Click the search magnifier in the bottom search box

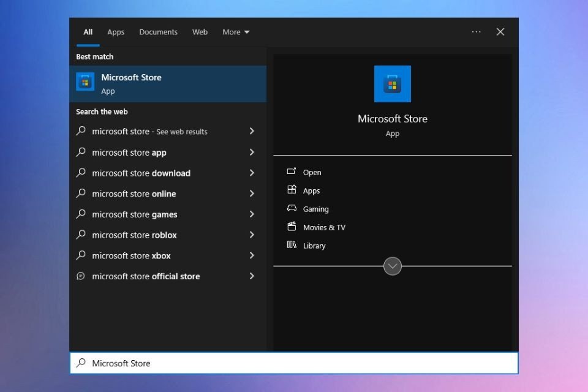click(81, 363)
